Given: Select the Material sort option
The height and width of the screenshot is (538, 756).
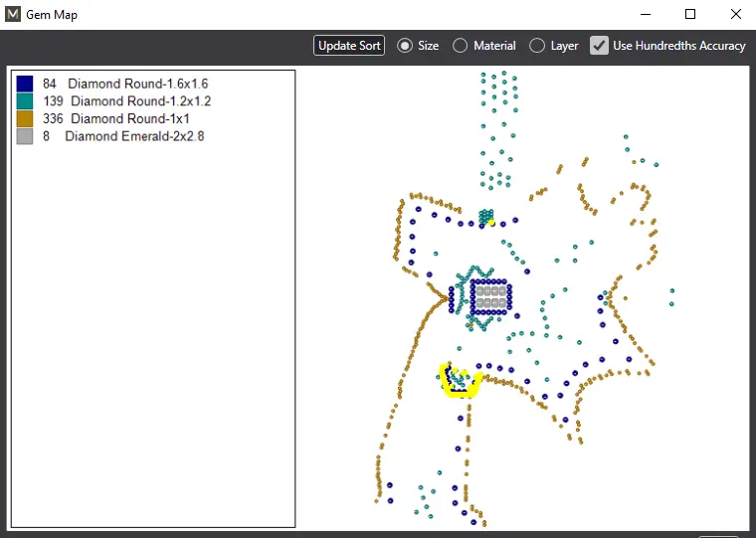Looking at the screenshot, I should [461, 46].
